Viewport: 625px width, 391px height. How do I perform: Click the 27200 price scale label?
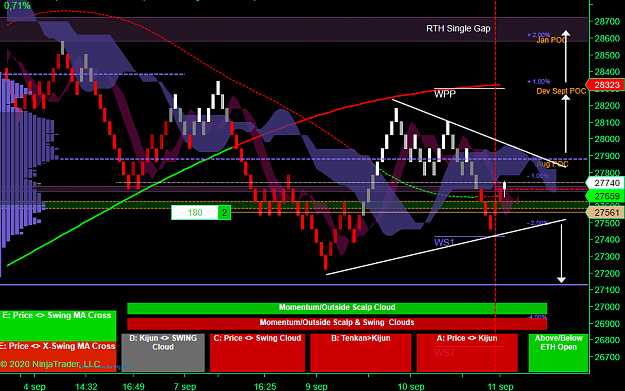(x=607, y=273)
